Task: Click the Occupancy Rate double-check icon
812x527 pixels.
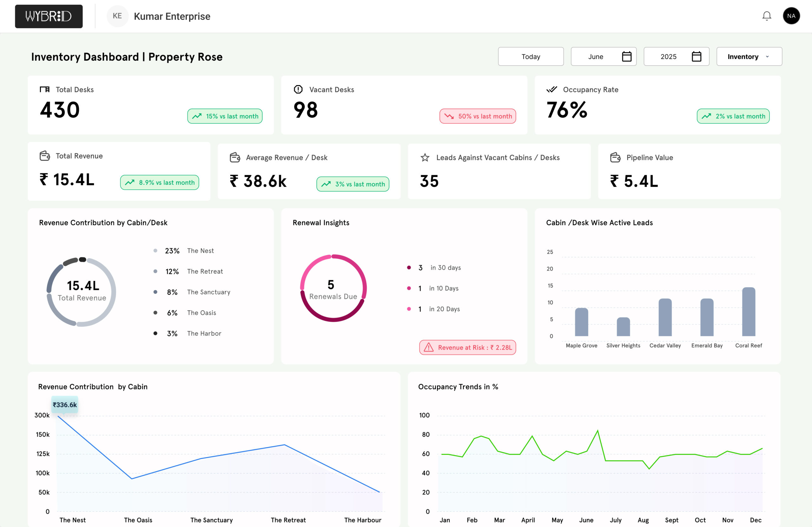Action: coord(552,89)
